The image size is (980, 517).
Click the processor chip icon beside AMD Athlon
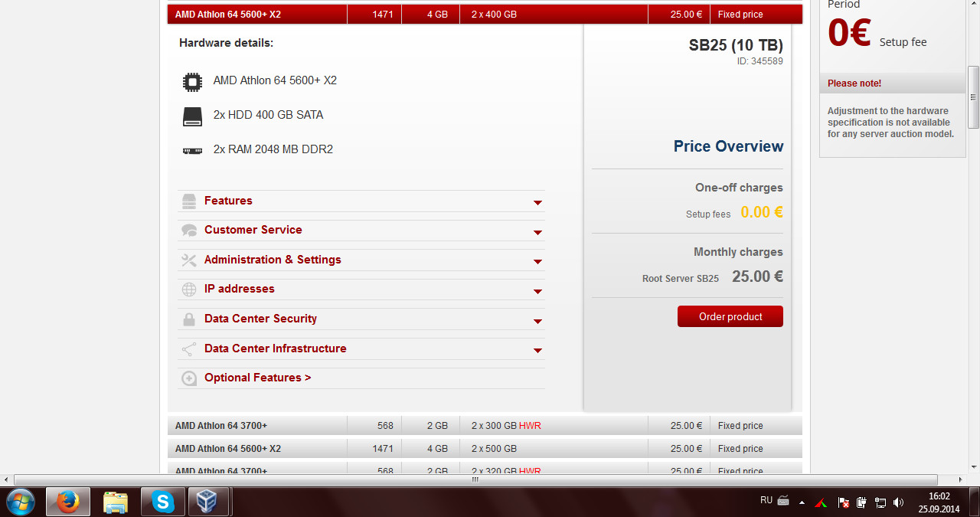pos(191,81)
